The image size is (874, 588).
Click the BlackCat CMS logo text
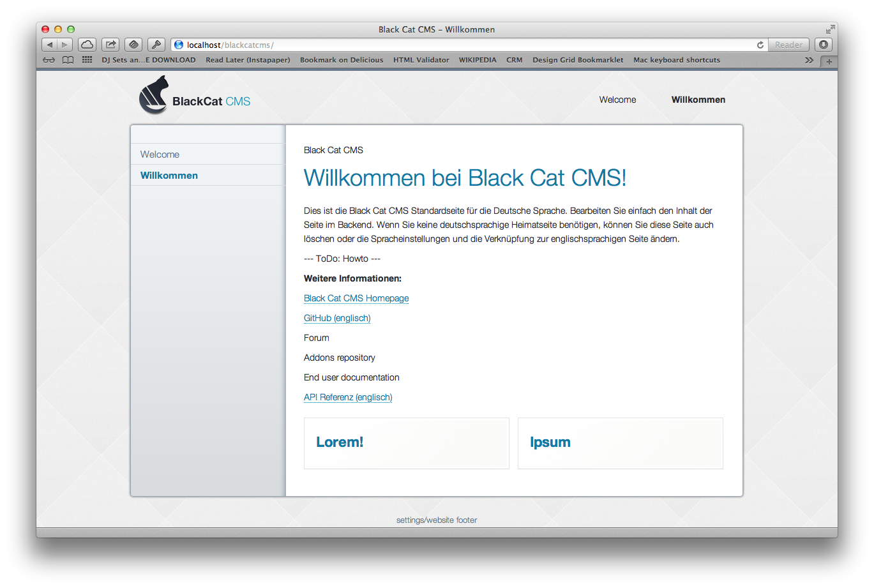click(x=211, y=102)
